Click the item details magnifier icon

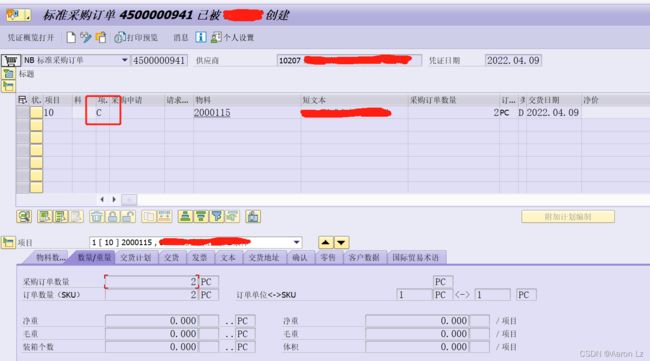[24, 216]
